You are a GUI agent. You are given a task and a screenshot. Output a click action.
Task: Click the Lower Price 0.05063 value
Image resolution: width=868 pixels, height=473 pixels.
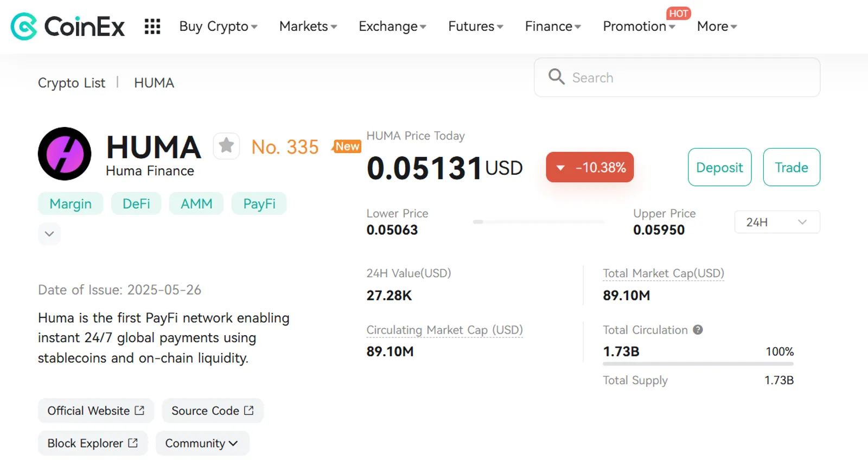pyautogui.click(x=392, y=230)
